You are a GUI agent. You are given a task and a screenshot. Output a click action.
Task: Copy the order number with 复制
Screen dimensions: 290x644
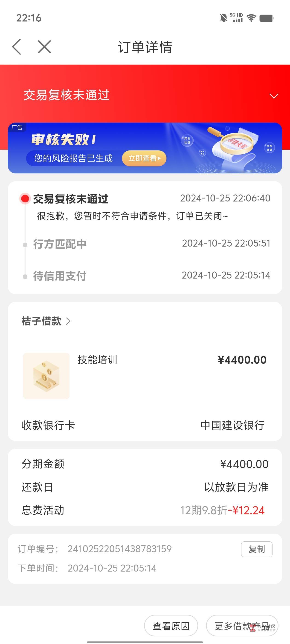(256, 549)
